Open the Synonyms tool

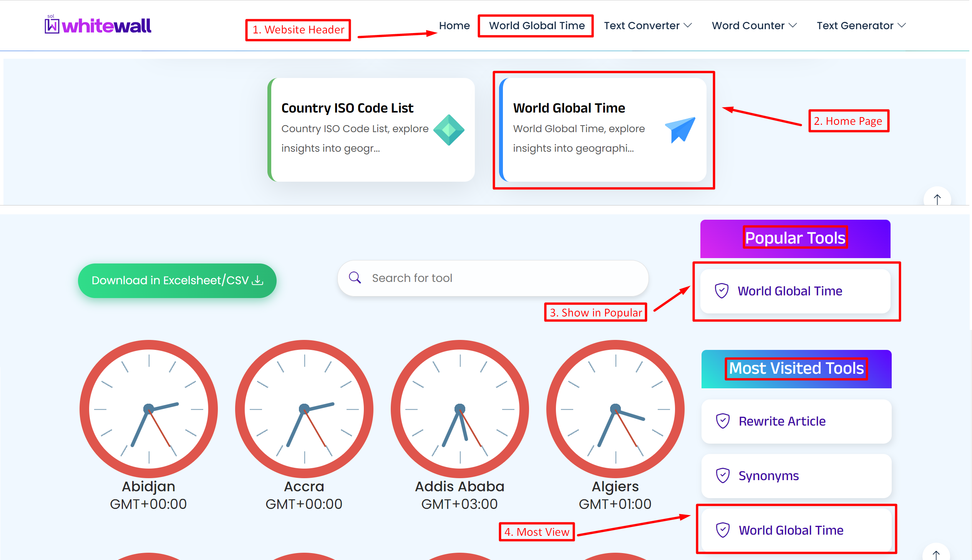click(x=796, y=476)
